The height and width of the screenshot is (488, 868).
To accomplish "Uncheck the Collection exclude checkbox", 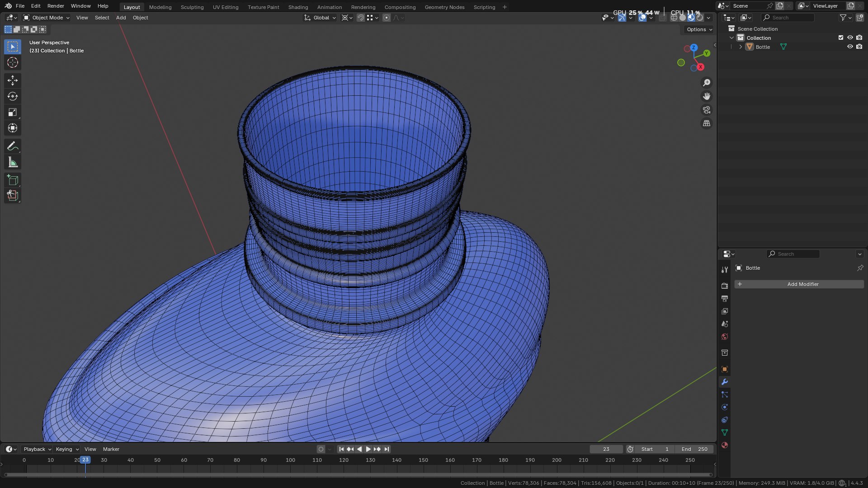I will coord(841,38).
